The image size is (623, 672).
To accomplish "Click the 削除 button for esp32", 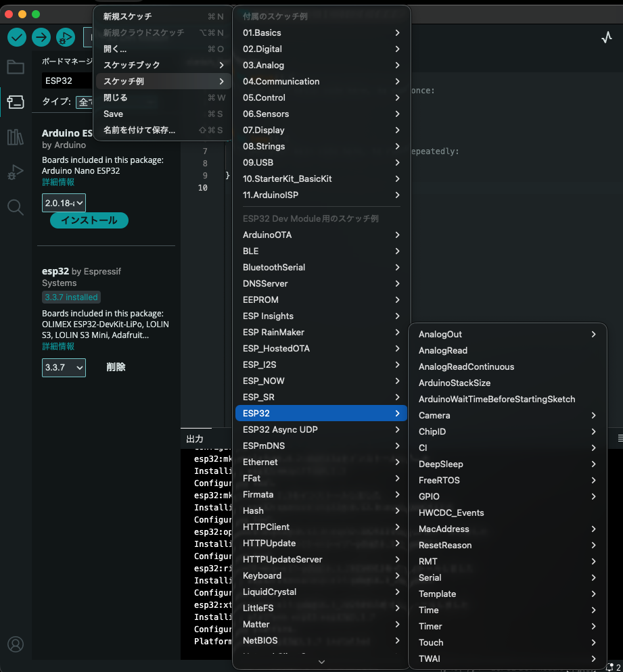I will 116,367.
